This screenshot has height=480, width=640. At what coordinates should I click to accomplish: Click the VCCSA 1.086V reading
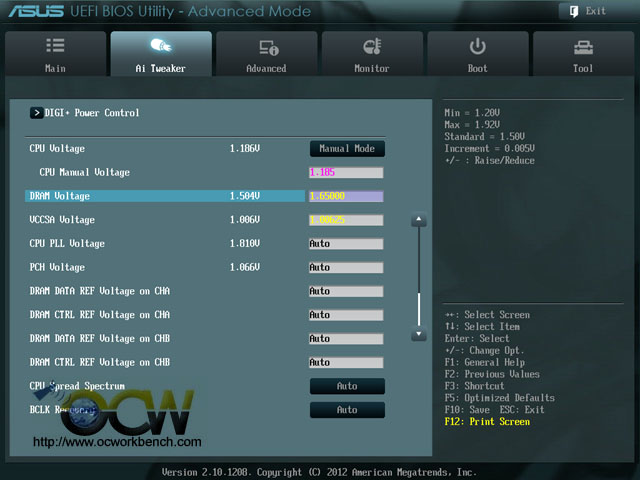(x=244, y=220)
